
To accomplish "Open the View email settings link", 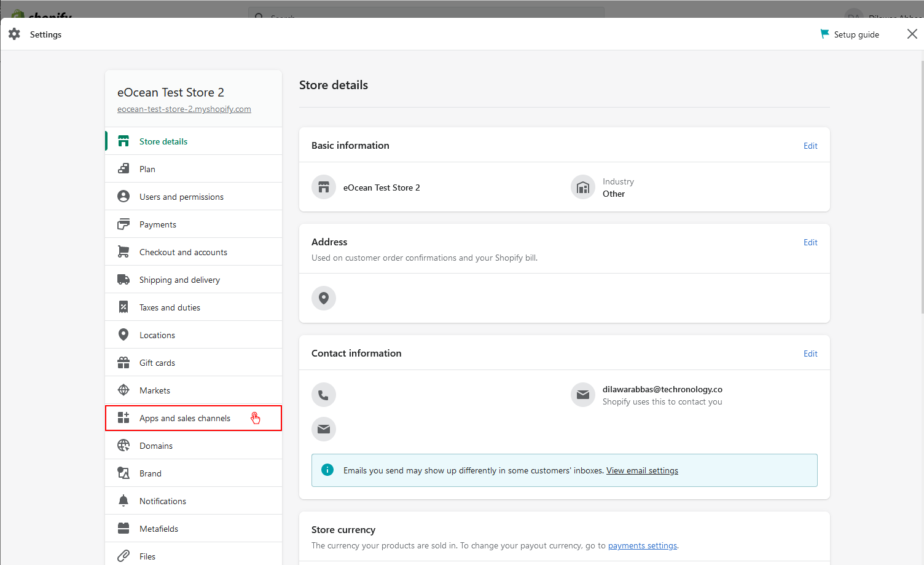I will 642,470.
